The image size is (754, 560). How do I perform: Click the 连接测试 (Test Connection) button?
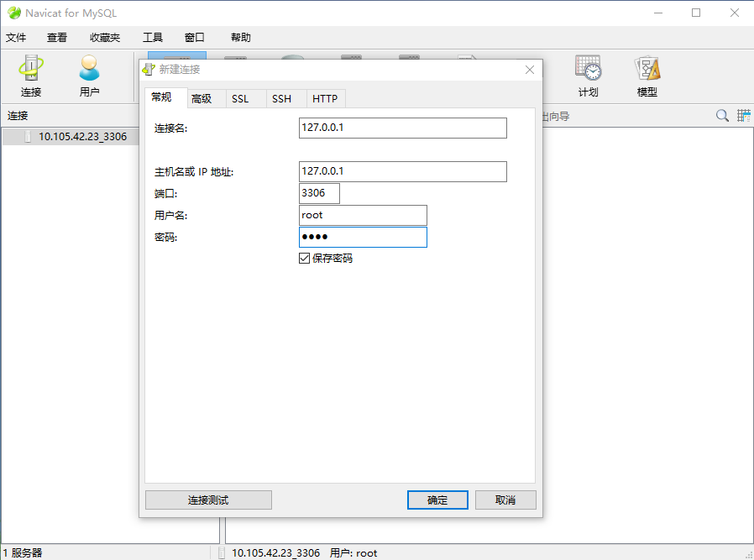point(208,500)
